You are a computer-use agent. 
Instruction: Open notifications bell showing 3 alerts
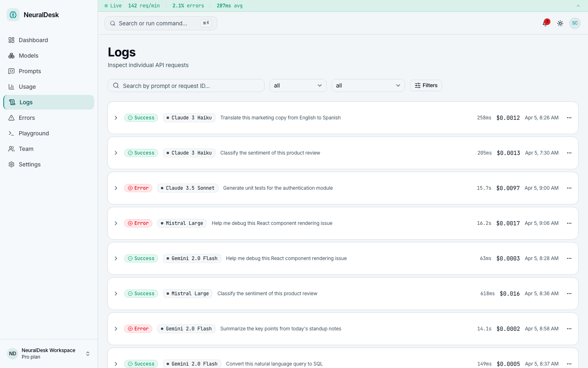point(545,23)
